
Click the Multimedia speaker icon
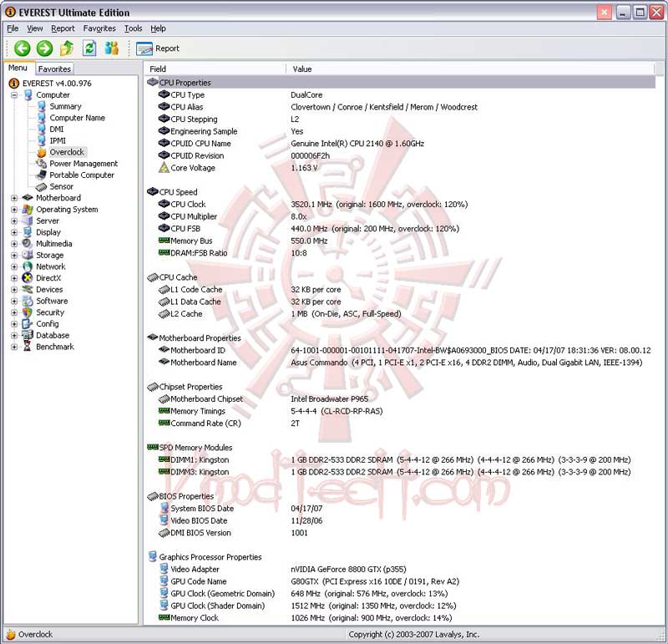click(28, 244)
